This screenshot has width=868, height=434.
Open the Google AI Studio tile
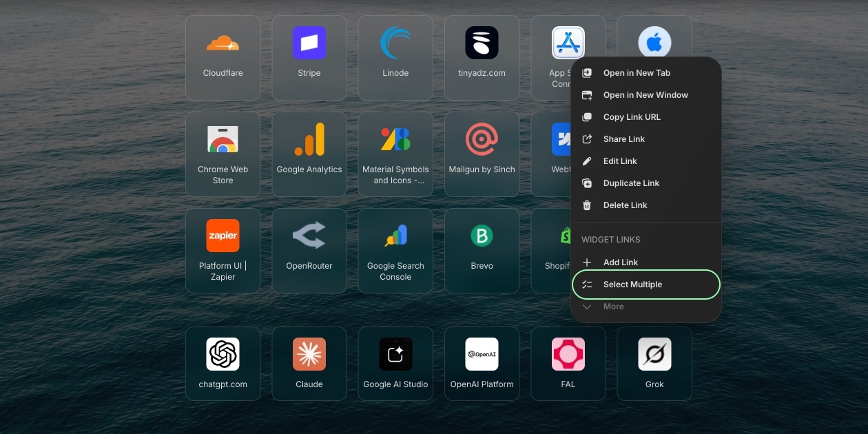pos(395,364)
